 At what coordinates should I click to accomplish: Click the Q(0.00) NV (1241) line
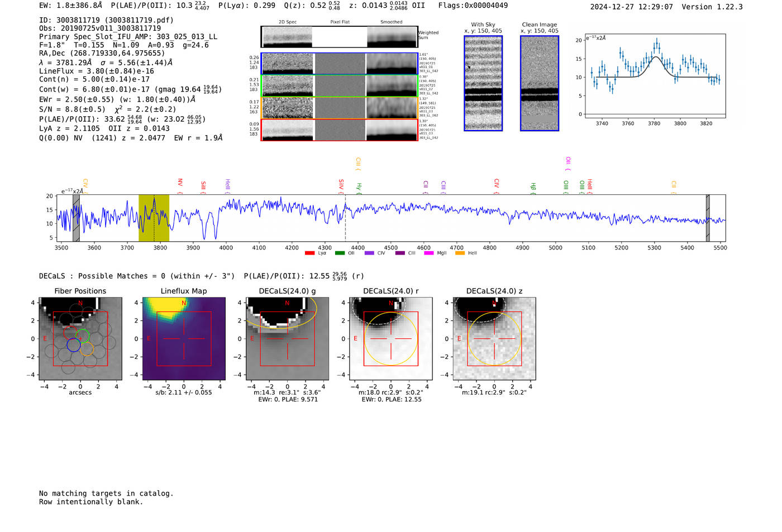131,137
